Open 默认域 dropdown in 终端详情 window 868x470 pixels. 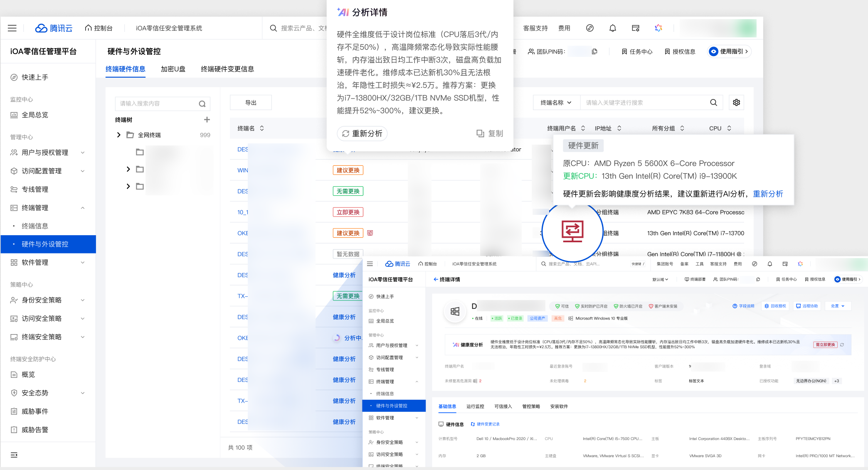click(660, 279)
